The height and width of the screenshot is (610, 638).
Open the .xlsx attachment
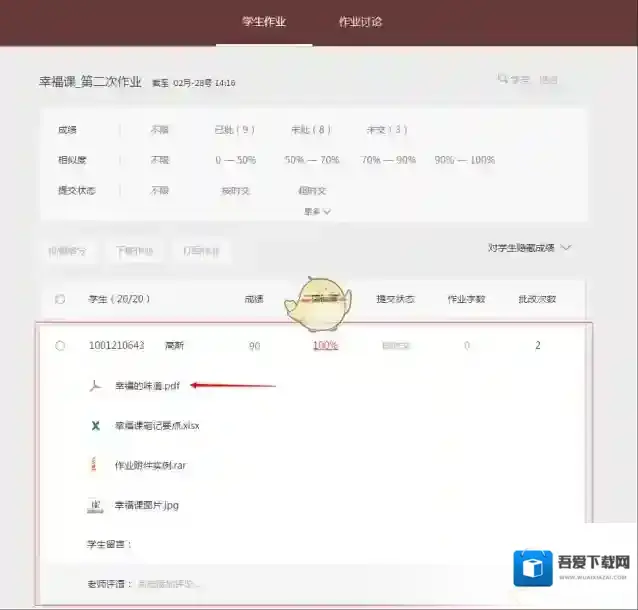click(157, 426)
